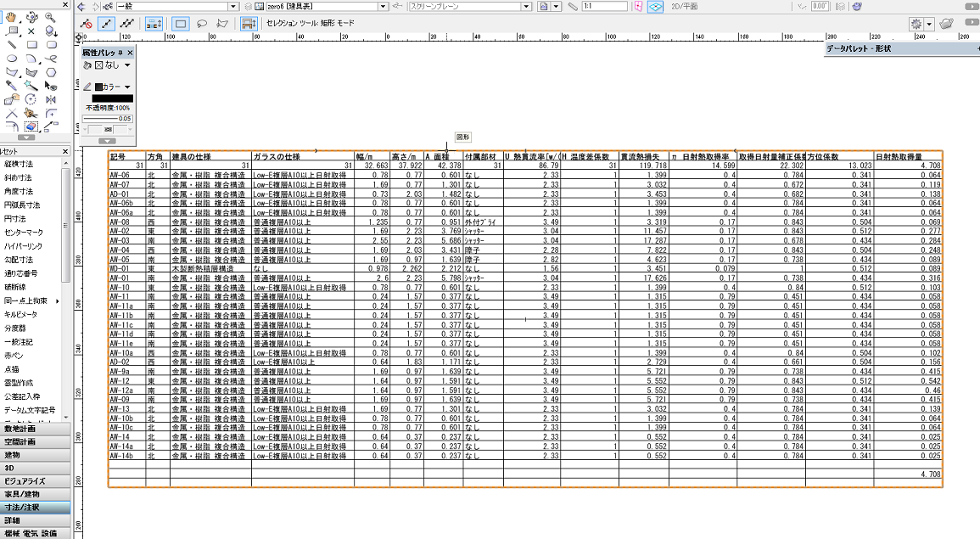The image size is (980, 539).
Task: Toggle lasso marquee selection mode
Action: point(202,24)
